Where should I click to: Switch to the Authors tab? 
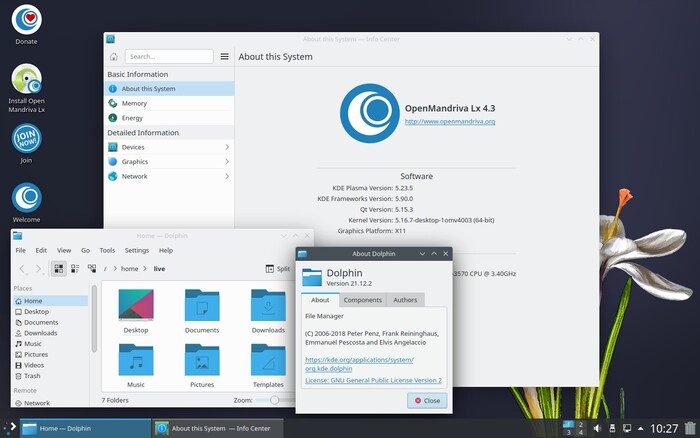[405, 300]
